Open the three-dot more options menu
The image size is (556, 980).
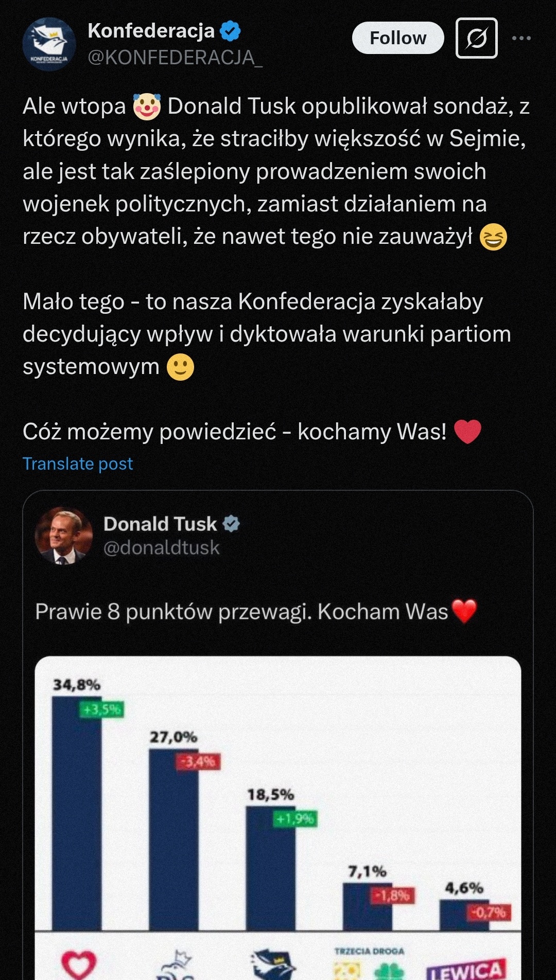pos(521,38)
